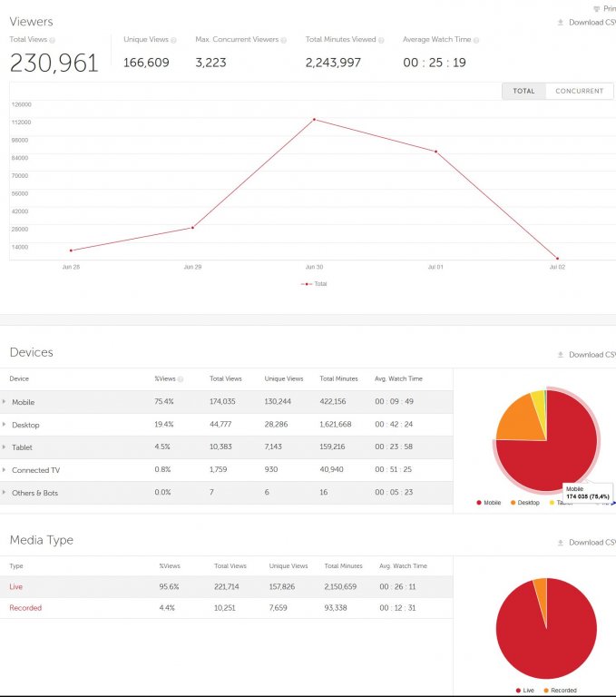The image size is (616, 697).
Task: Click the info icon beside Total Views
Action: [x=52, y=41]
